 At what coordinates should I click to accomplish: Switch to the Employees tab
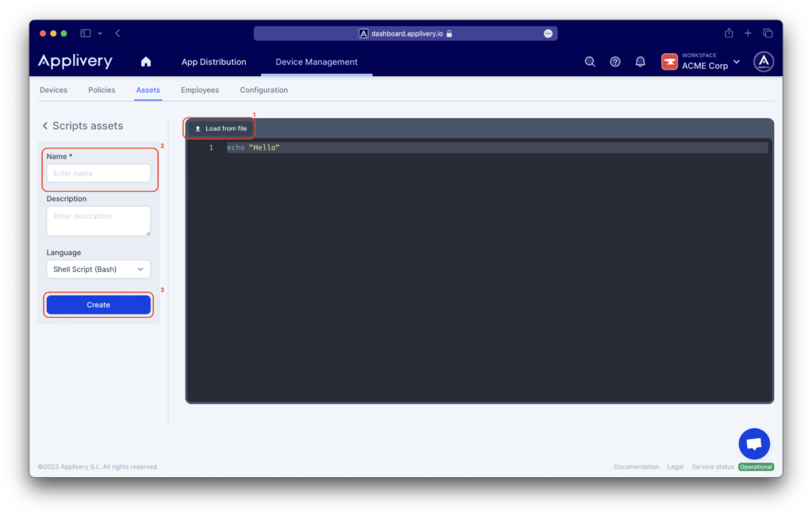[200, 90]
